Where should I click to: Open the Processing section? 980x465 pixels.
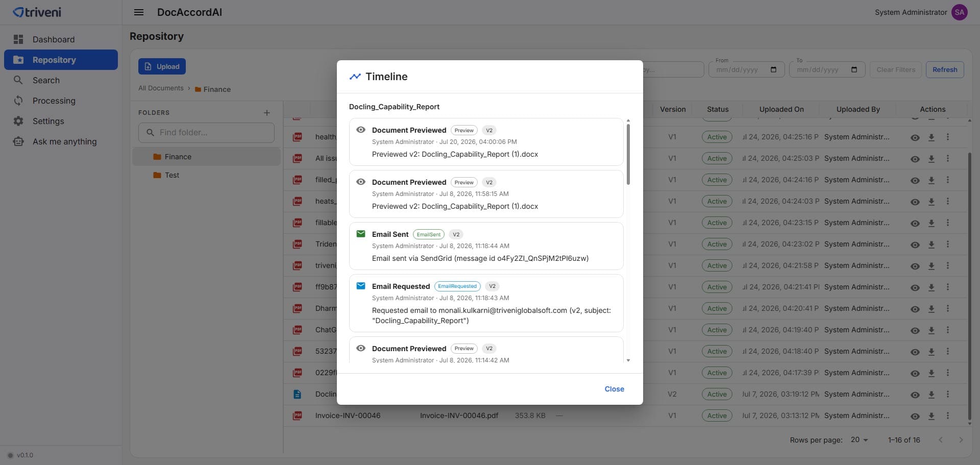(61, 101)
